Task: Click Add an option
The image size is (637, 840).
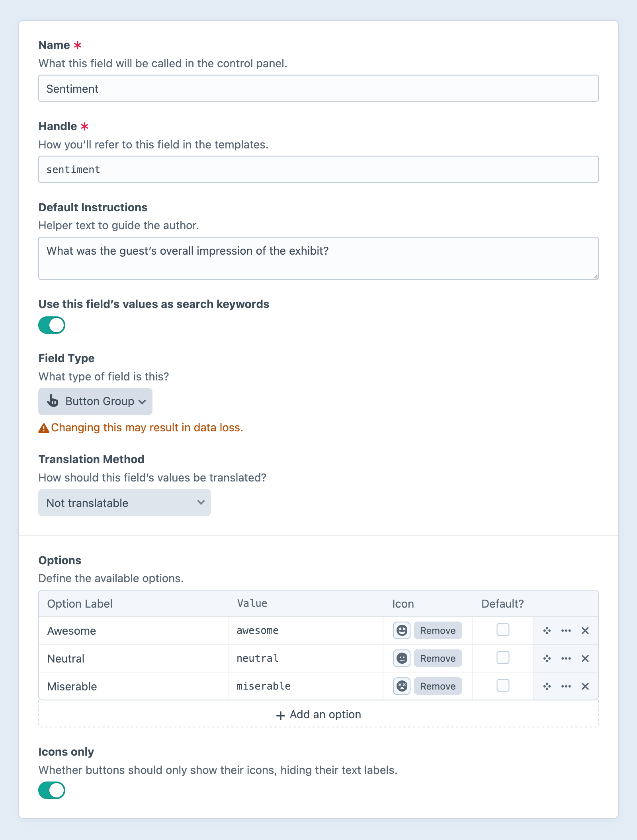Action: pyautogui.click(x=318, y=714)
